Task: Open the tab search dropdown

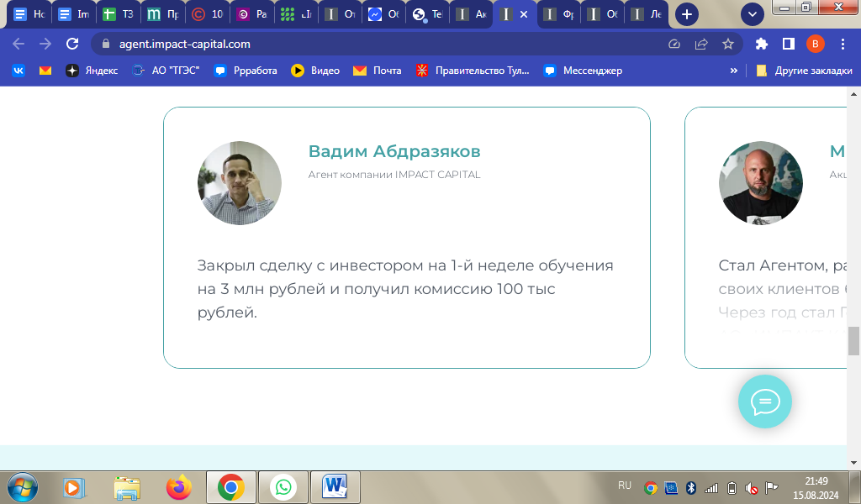Action: coord(753,14)
